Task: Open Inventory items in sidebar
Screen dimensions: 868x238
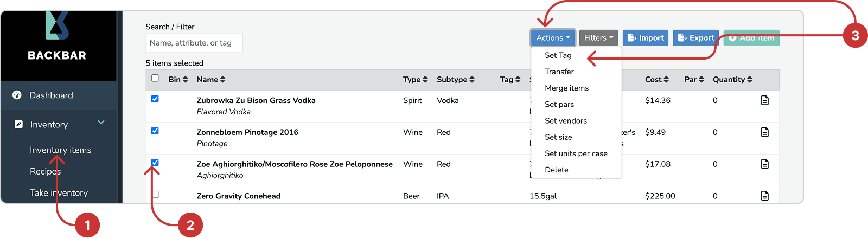Action: [x=60, y=150]
